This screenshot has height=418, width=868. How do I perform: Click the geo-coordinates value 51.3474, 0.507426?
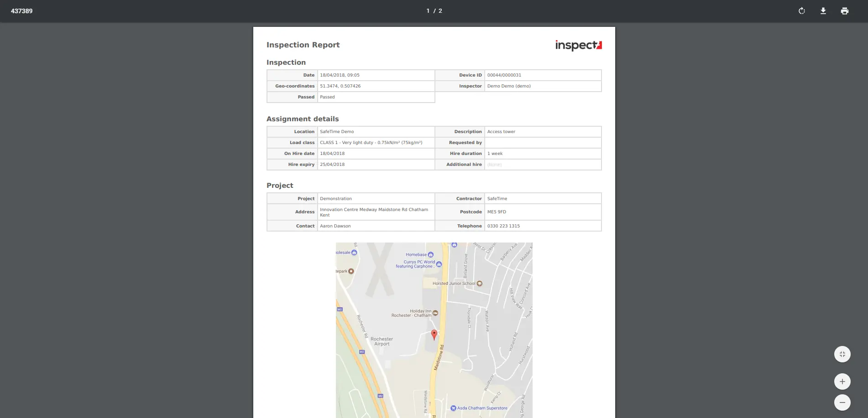[x=340, y=86]
